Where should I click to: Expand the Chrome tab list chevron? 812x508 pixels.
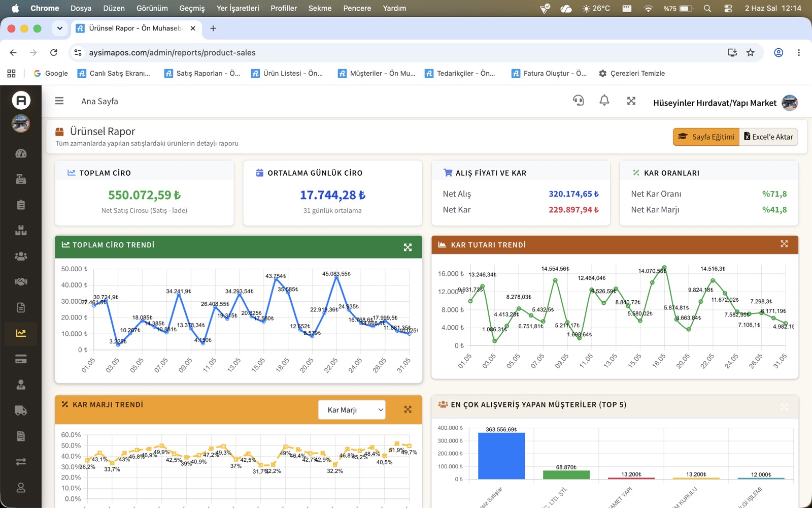(60, 28)
